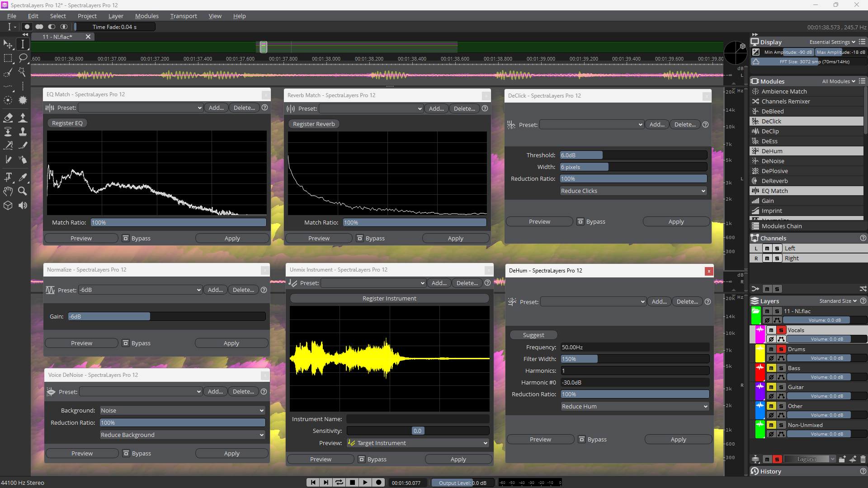Open Background Noise dropdown
868x488 pixels.
[x=182, y=410]
